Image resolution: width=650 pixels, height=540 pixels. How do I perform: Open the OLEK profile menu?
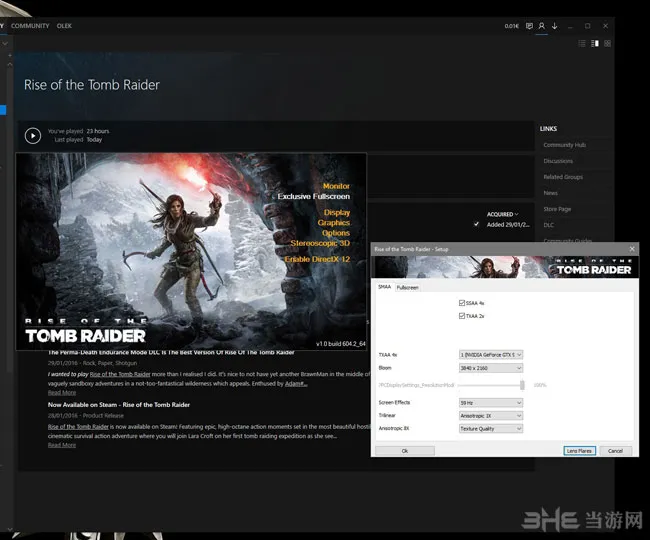click(x=64, y=26)
